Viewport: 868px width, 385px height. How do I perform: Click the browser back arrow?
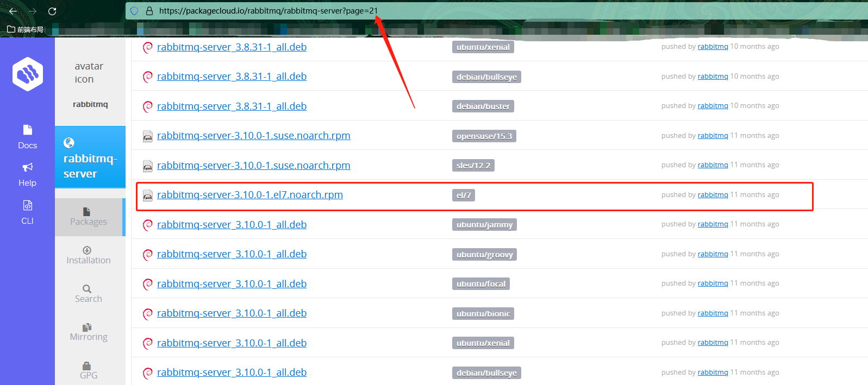click(13, 11)
